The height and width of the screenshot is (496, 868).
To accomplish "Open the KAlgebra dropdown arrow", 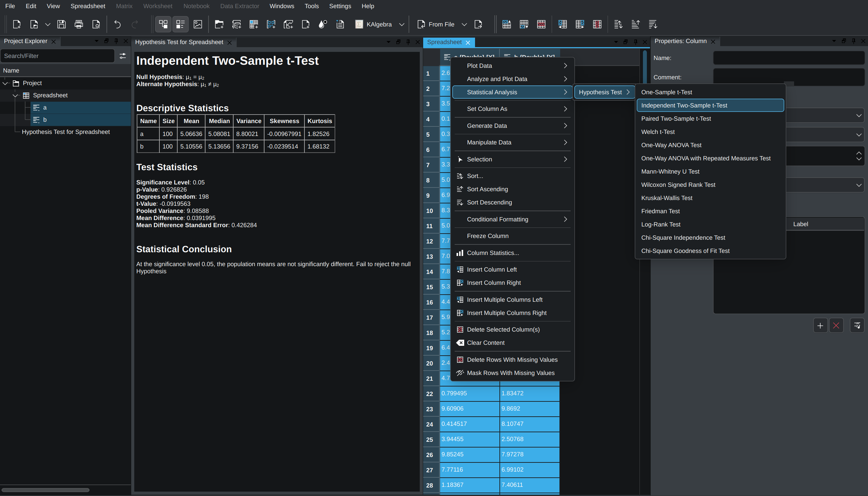I will click(402, 24).
